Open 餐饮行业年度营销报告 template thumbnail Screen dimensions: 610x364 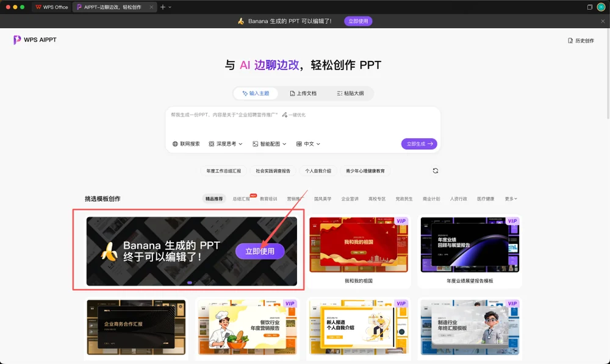coord(248,327)
